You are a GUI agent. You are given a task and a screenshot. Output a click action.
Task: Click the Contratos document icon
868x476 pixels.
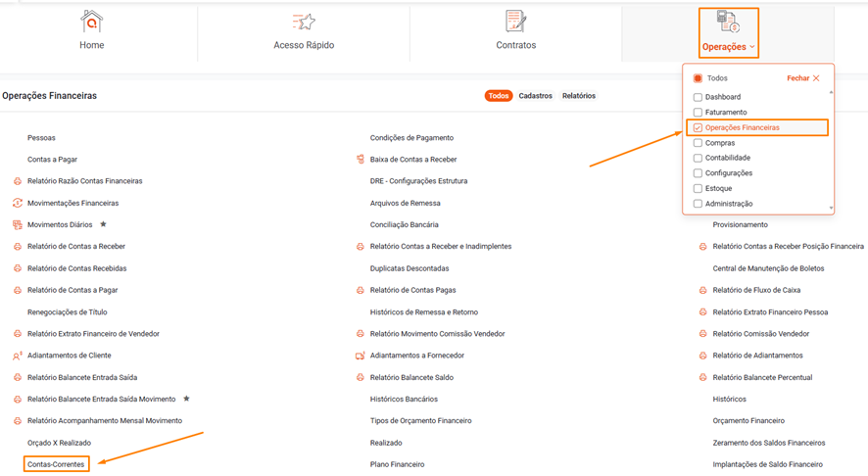515,22
